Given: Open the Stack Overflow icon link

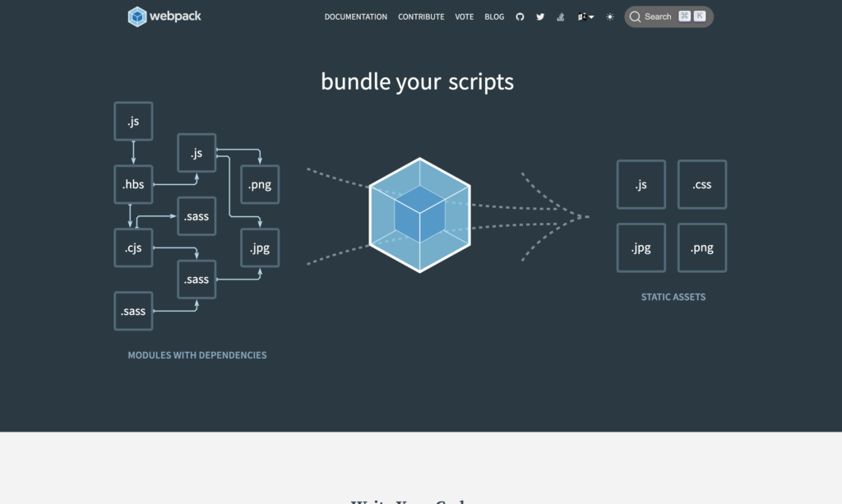Looking at the screenshot, I should 561,16.
